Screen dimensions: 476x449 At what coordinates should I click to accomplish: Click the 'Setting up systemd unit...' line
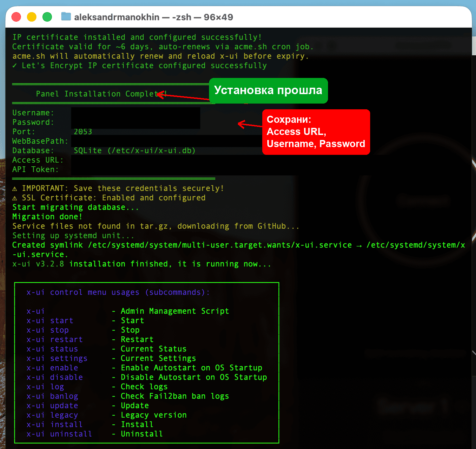73,235
